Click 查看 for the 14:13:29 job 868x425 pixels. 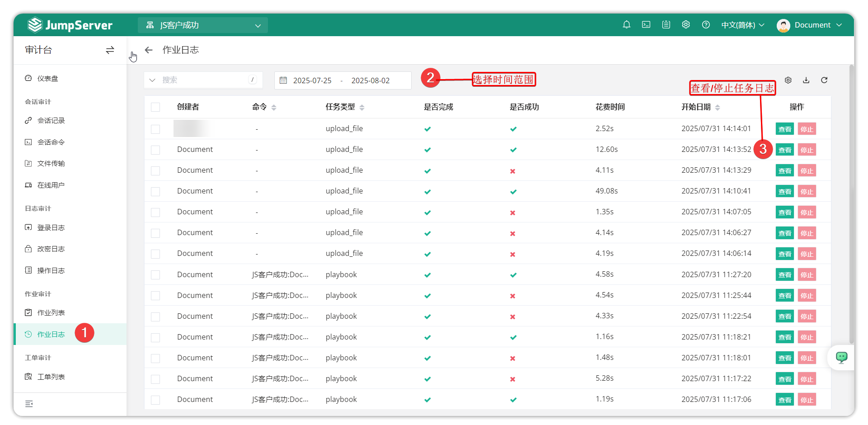785,171
